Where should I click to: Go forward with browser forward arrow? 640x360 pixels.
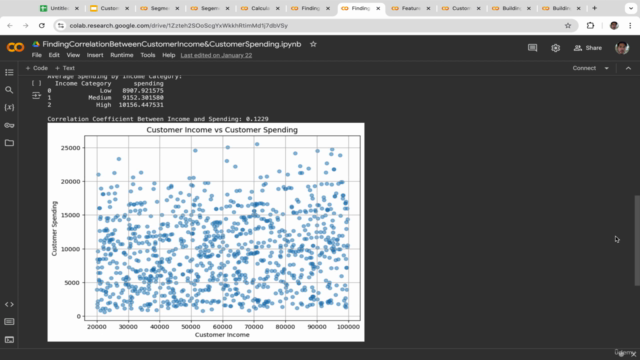25,25
